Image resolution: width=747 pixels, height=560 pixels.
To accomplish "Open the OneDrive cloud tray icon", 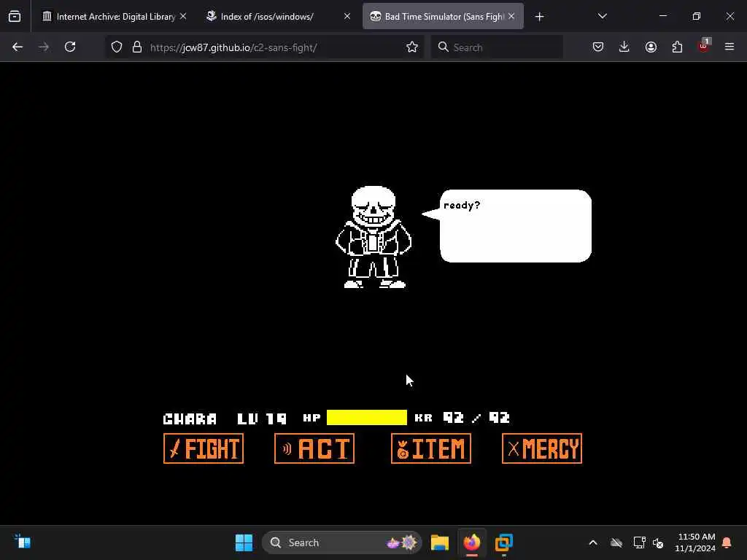I will pyautogui.click(x=616, y=542).
